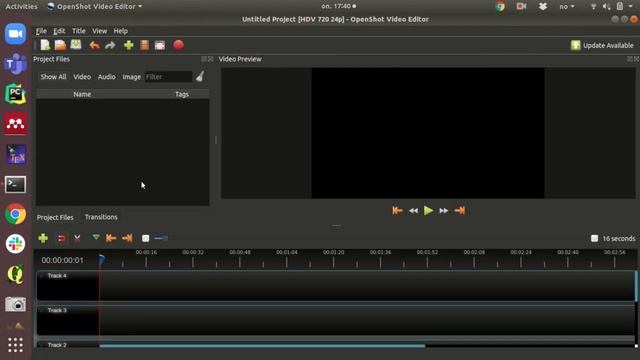Launch PyCharm from the dock
This screenshot has width=640, height=360.
16,94
